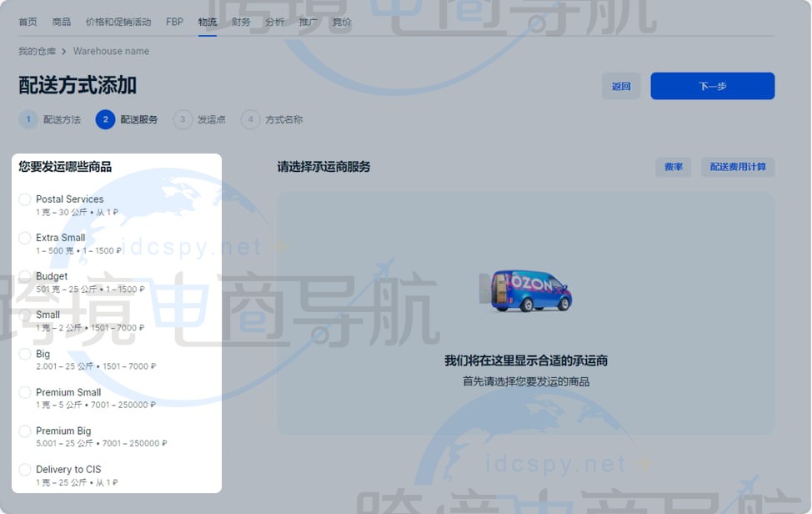Open the 费率 panel
This screenshot has width=812, height=514.
pos(673,167)
